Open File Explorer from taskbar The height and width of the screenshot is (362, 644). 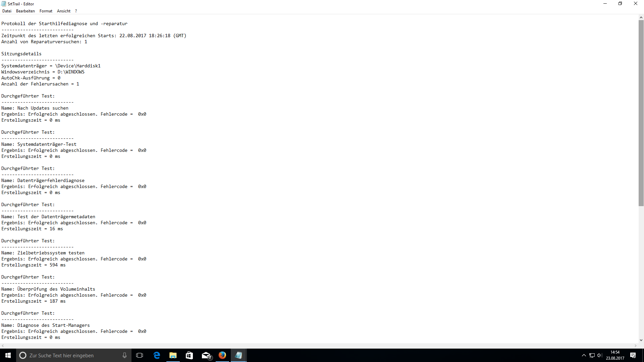(x=173, y=355)
